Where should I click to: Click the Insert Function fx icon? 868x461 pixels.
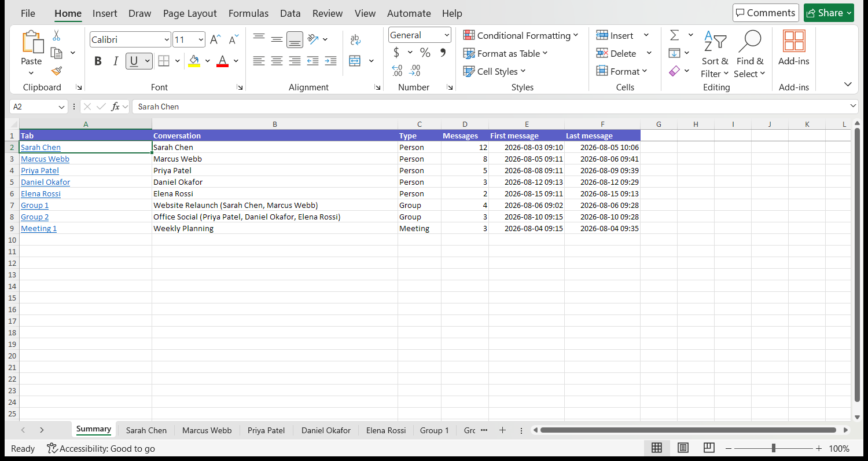tap(116, 107)
